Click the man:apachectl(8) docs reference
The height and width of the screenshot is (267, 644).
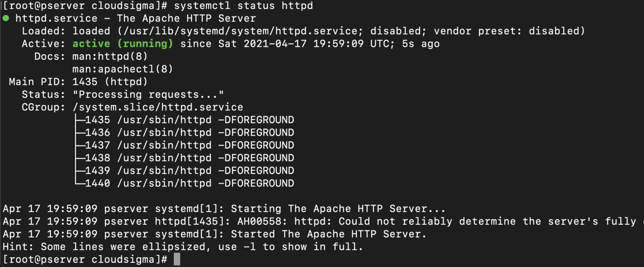(x=123, y=69)
